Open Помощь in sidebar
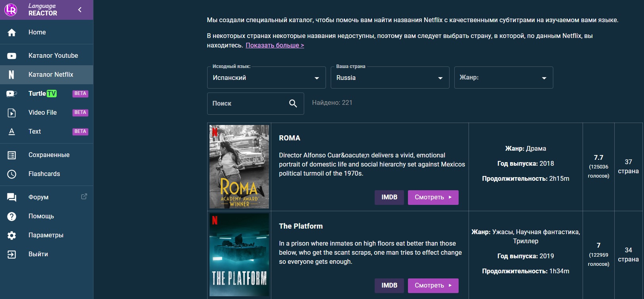The height and width of the screenshot is (299, 644). coord(47,216)
